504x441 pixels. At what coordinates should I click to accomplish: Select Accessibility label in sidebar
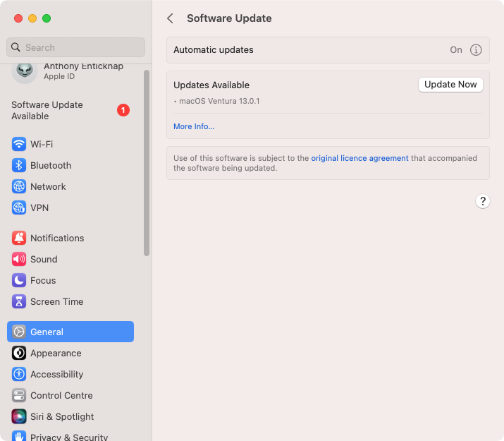tap(57, 375)
